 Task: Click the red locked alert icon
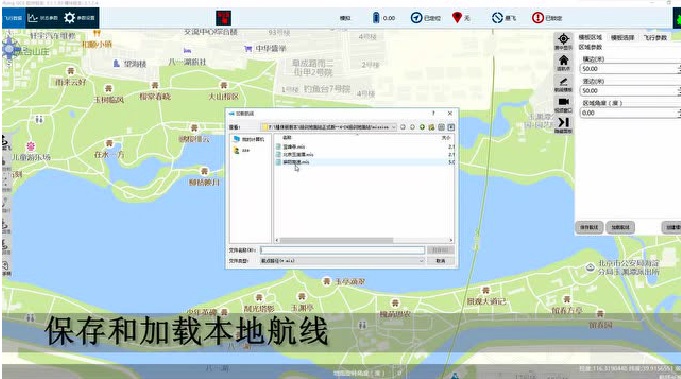pyautogui.click(x=538, y=18)
